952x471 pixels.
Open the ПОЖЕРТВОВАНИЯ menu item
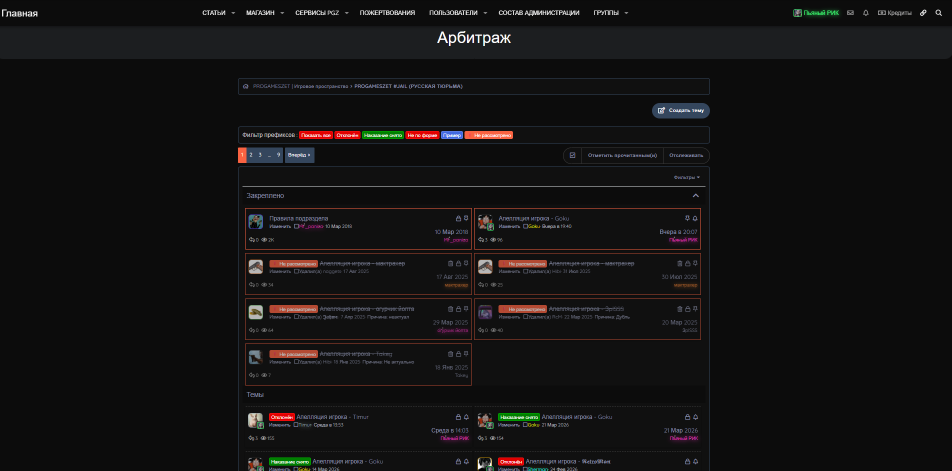pos(385,13)
